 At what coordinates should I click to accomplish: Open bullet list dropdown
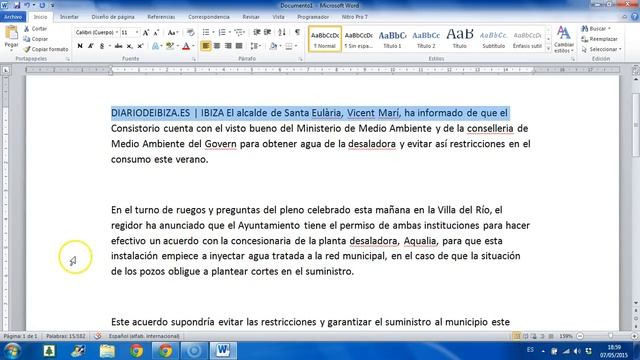coord(213,32)
